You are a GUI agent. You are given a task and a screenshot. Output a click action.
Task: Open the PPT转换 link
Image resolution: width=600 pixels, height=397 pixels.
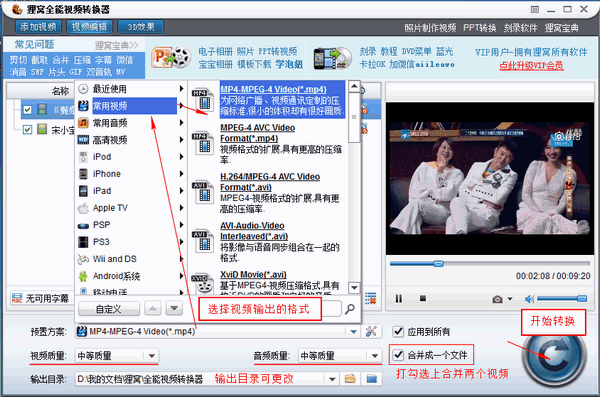(479, 28)
